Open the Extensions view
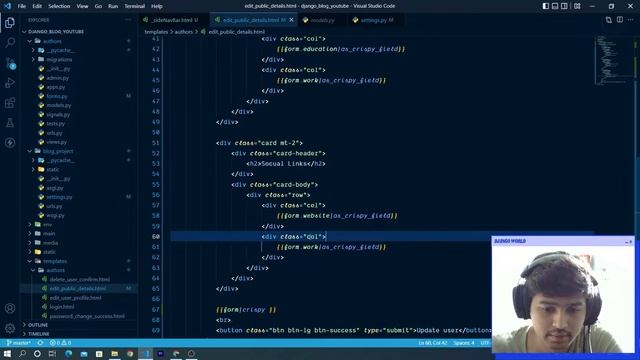The height and width of the screenshot is (360, 640). [x=10, y=103]
